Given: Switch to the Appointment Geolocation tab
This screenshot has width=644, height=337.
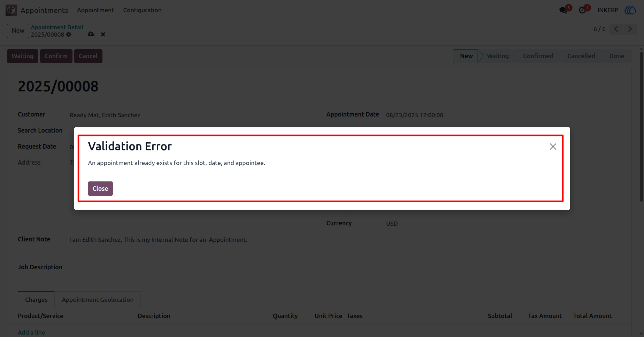Looking at the screenshot, I should (98, 300).
